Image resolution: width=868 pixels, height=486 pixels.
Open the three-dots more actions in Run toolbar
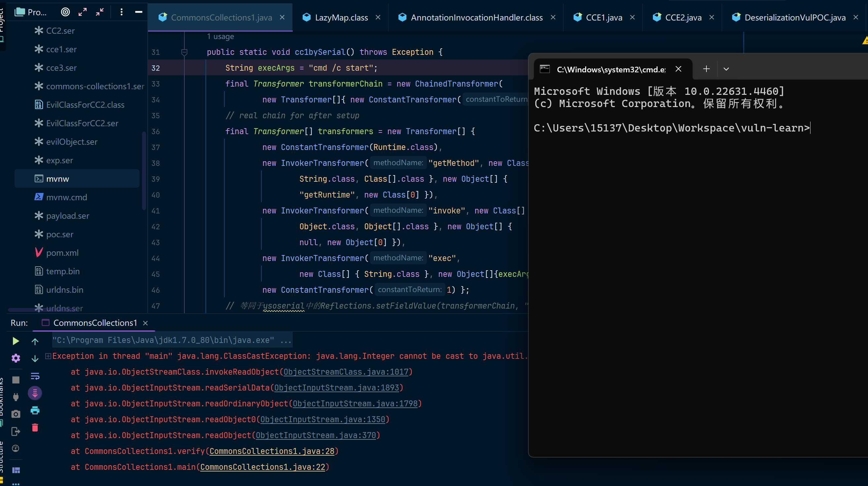point(16,484)
